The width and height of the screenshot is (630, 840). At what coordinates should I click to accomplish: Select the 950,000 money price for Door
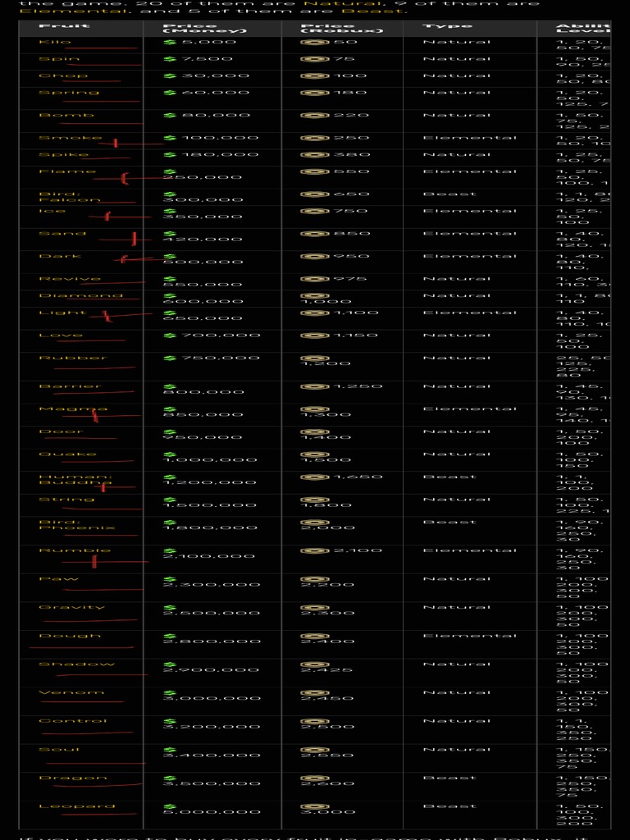[203, 438]
